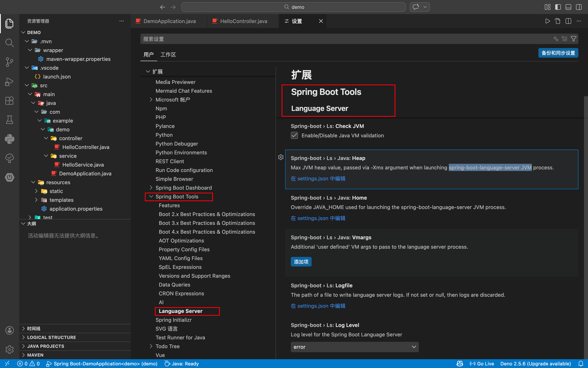This screenshot has height=368, width=588.
Task: Select the 设置 editor tab
Action: (297, 21)
